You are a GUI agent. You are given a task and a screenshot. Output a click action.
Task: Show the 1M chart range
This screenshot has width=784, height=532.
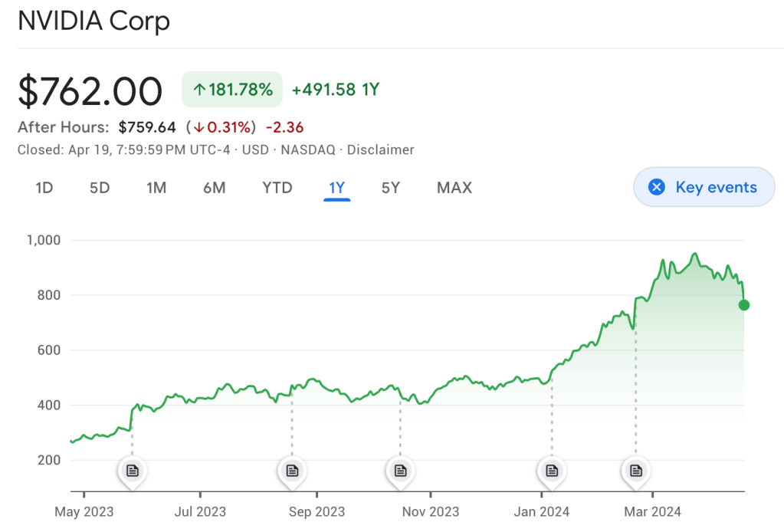pyautogui.click(x=156, y=187)
